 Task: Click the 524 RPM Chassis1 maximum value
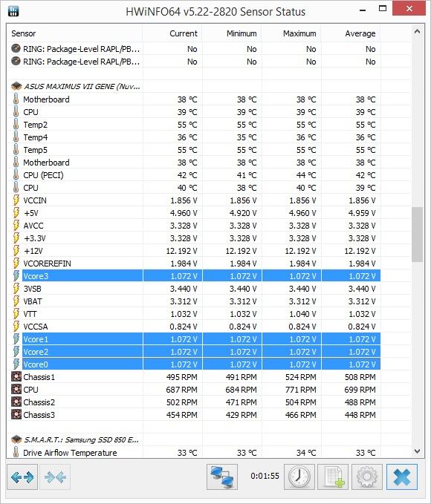pyautogui.click(x=301, y=377)
